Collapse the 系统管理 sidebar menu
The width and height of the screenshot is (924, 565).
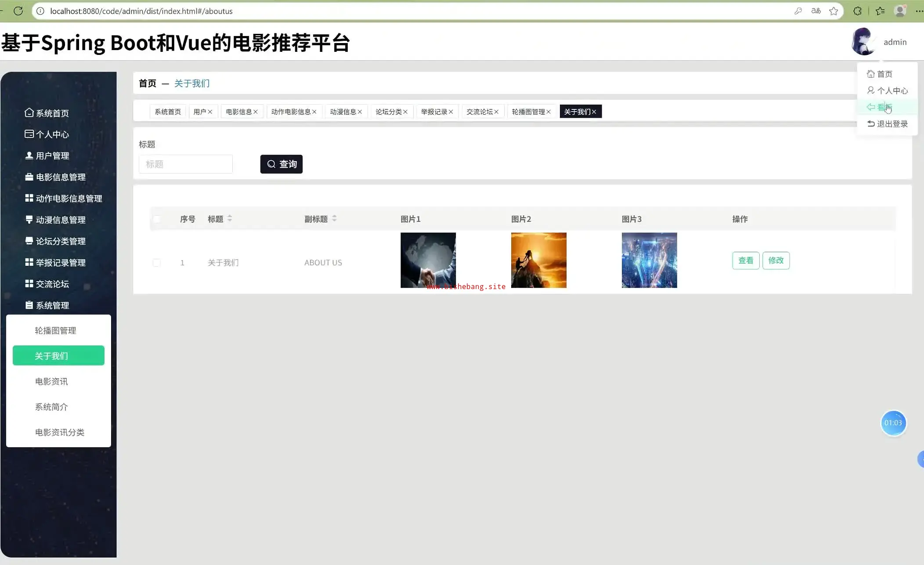(52, 305)
